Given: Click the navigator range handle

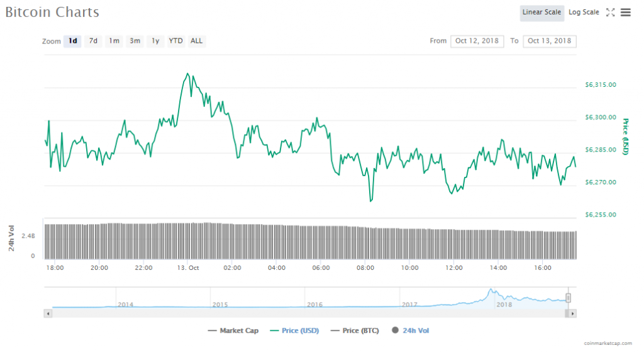Looking at the screenshot, I should [568, 298].
